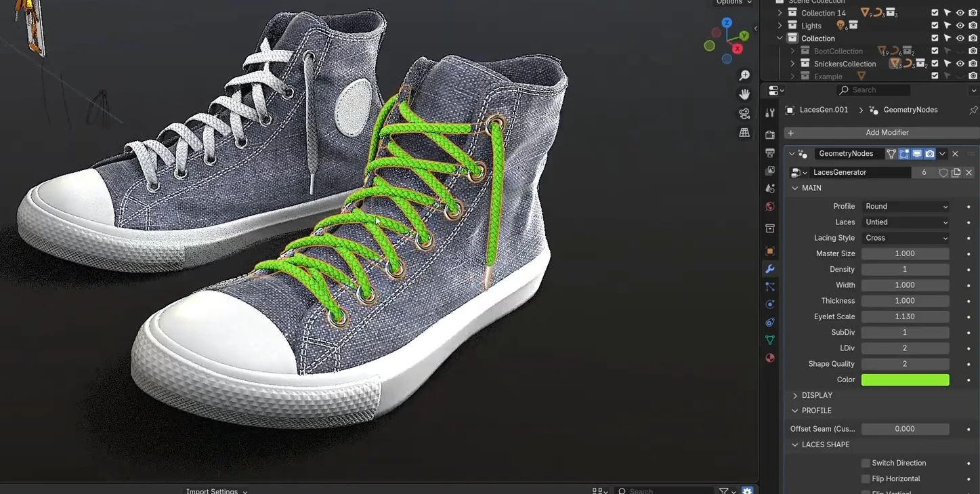Click the Add Modifier button
This screenshot has height=494, width=980.
click(887, 133)
